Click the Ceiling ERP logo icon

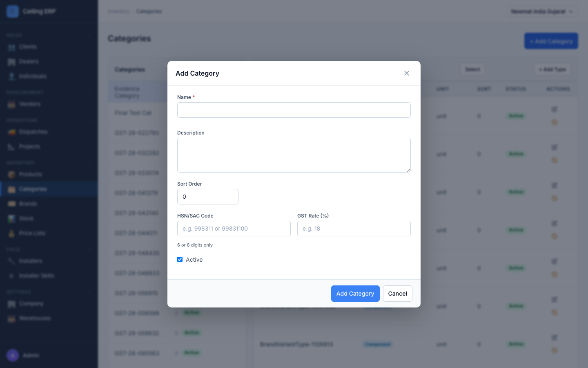(13, 11)
